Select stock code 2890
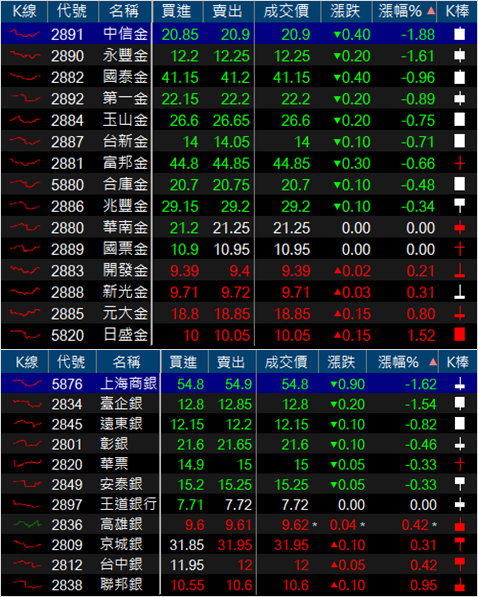Image resolution: width=478 pixels, height=597 pixels. point(67,56)
